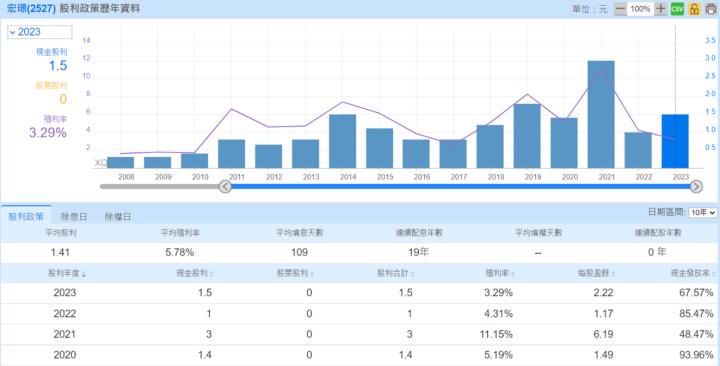Sort by 股利年度 column header
Image resolution: width=720 pixels, height=366 pixels.
pos(67,273)
